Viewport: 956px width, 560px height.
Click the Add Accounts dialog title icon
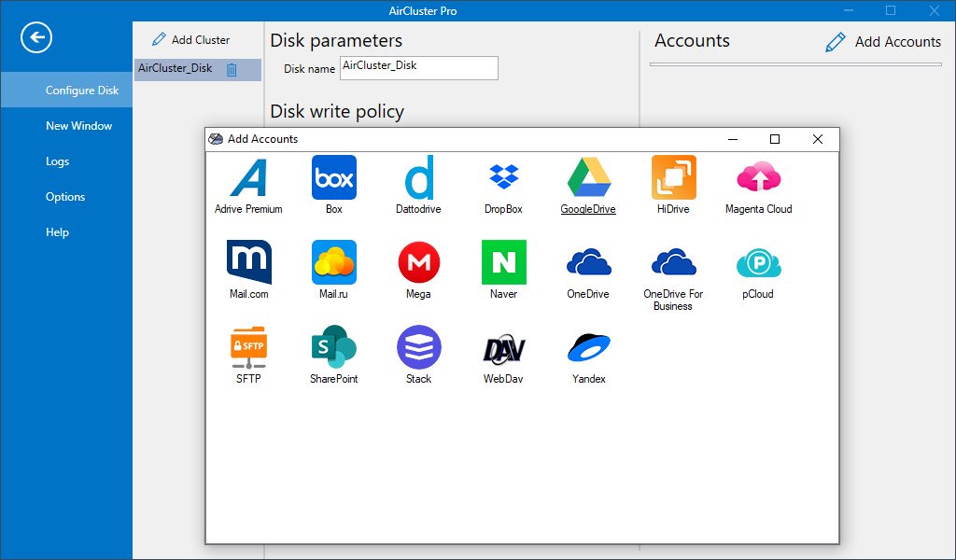[216, 139]
